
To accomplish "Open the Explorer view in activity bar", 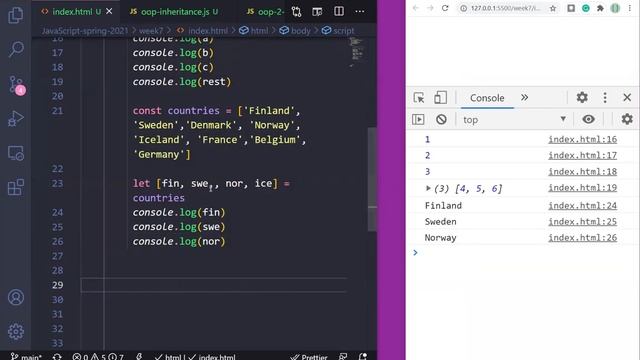I will click(16, 15).
